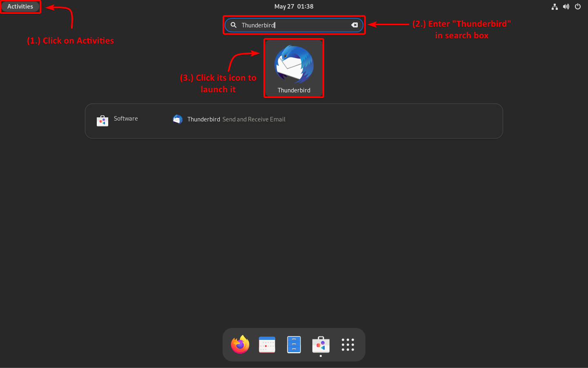The image size is (588, 368).
Task: Open the power and session menu
Action: click(x=578, y=7)
